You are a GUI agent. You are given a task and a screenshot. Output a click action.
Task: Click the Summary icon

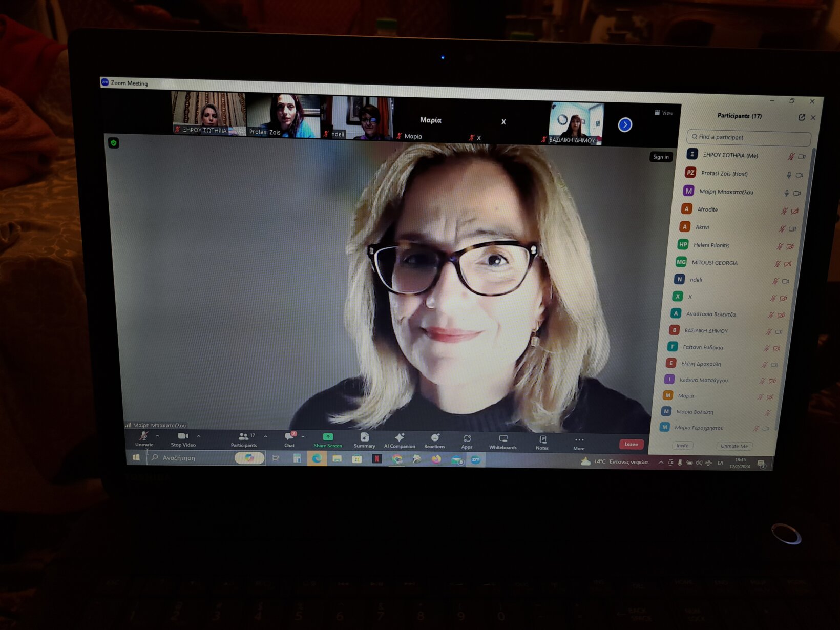[364, 439]
